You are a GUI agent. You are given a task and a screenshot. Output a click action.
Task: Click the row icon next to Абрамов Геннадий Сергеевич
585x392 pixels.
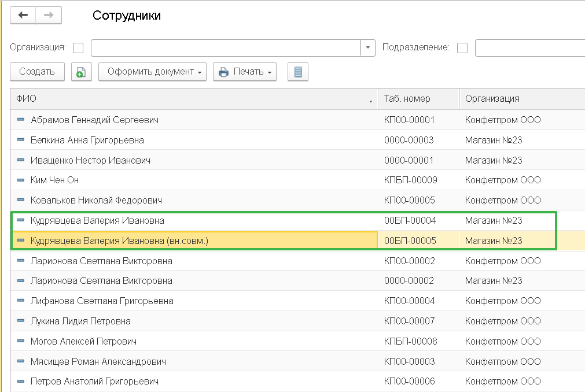point(21,120)
